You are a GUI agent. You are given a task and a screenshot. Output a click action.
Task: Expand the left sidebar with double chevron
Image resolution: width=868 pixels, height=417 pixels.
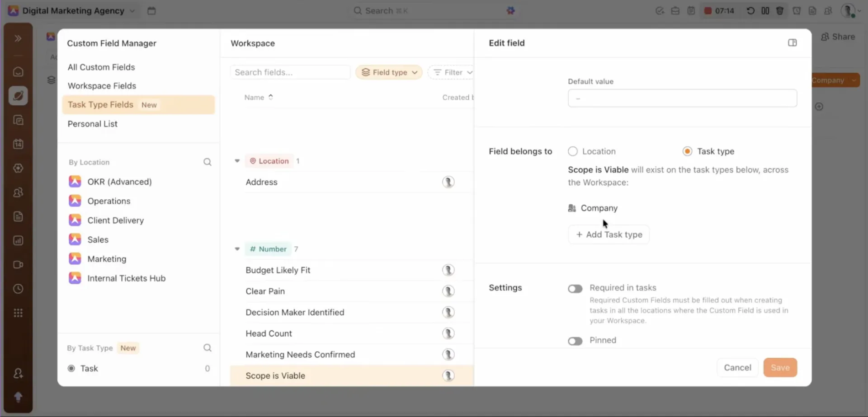(x=18, y=38)
